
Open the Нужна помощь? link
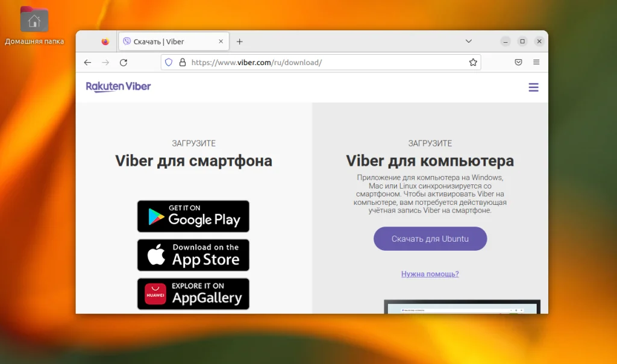430,274
